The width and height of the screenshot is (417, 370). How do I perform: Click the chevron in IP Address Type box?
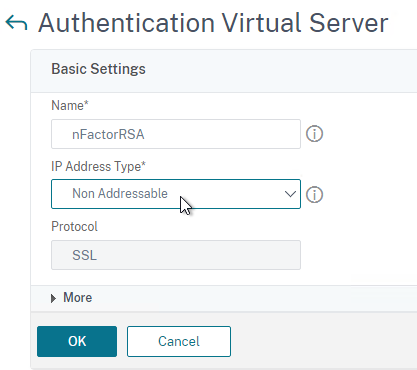click(x=290, y=194)
